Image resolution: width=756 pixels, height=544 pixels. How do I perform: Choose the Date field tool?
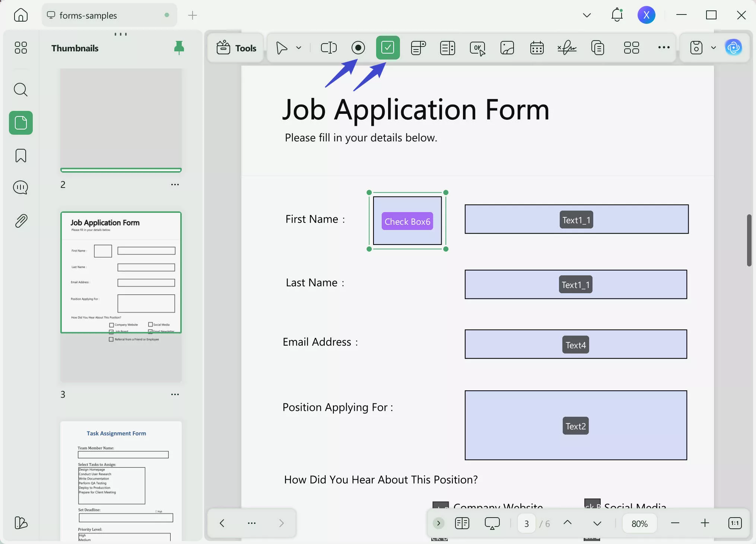coord(537,48)
